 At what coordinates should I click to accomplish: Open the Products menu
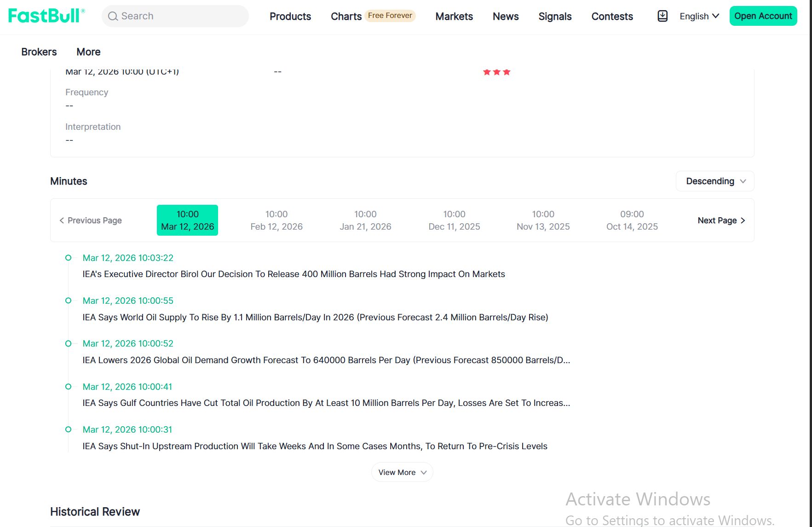click(x=290, y=17)
